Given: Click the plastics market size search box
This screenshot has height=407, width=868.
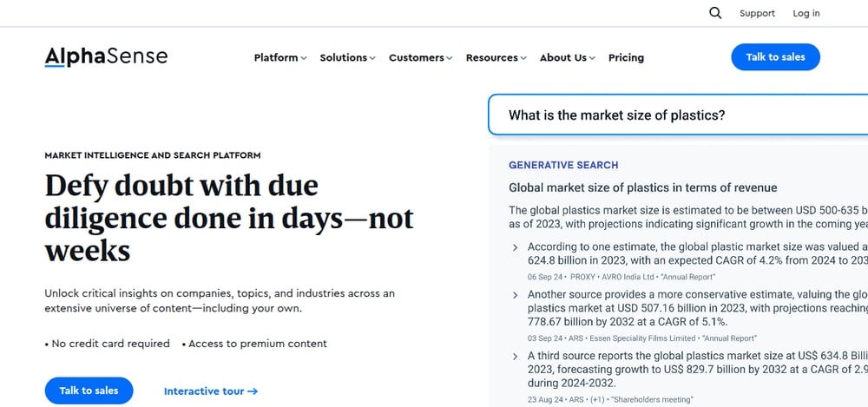Looking at the screenshot, I should point(678,115).
